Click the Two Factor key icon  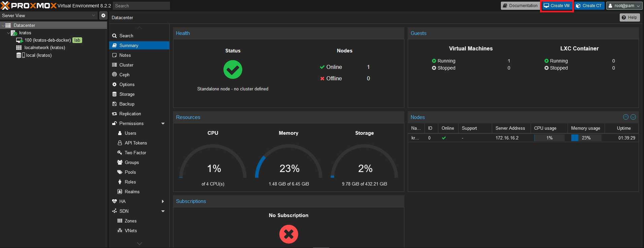tap(120, 153)
